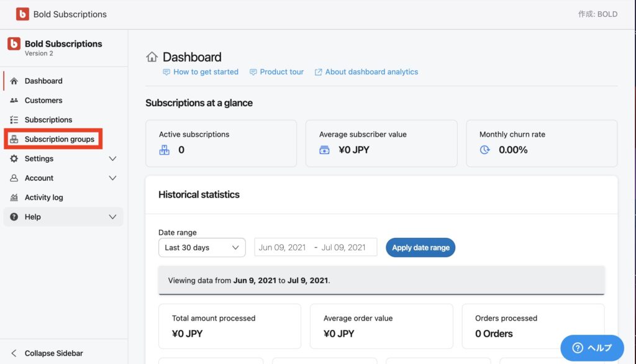Click the 0 Orders value

pyautogui.click(x=494, y=334)
